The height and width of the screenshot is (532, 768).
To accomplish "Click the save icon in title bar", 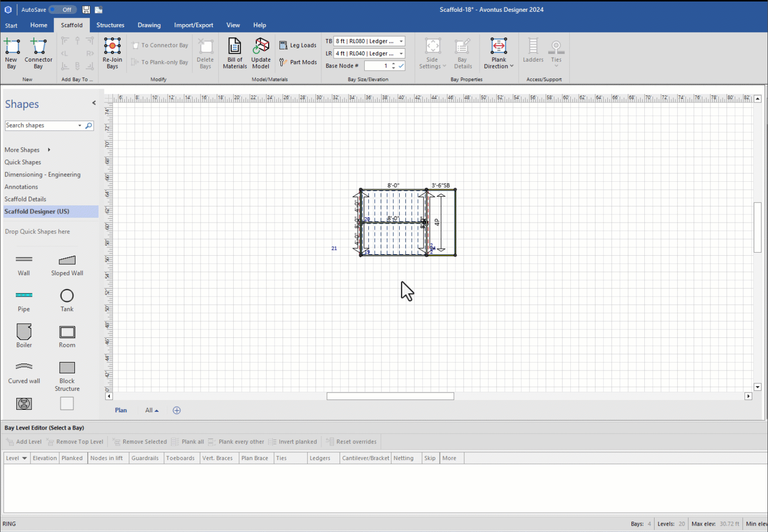I will pos(86,10).
